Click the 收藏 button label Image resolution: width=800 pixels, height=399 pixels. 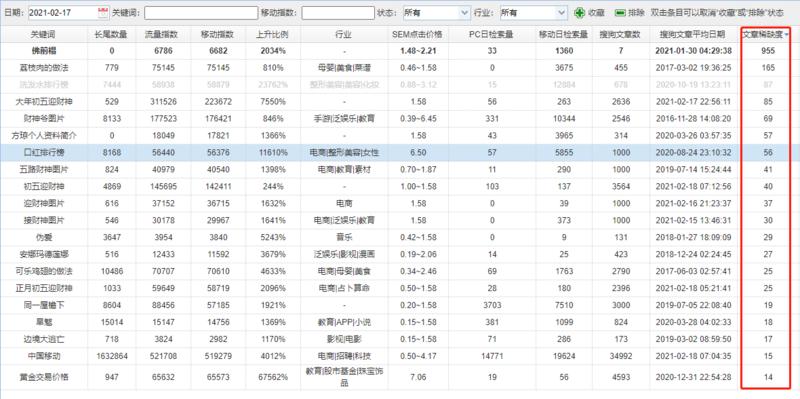pos(596,13)
